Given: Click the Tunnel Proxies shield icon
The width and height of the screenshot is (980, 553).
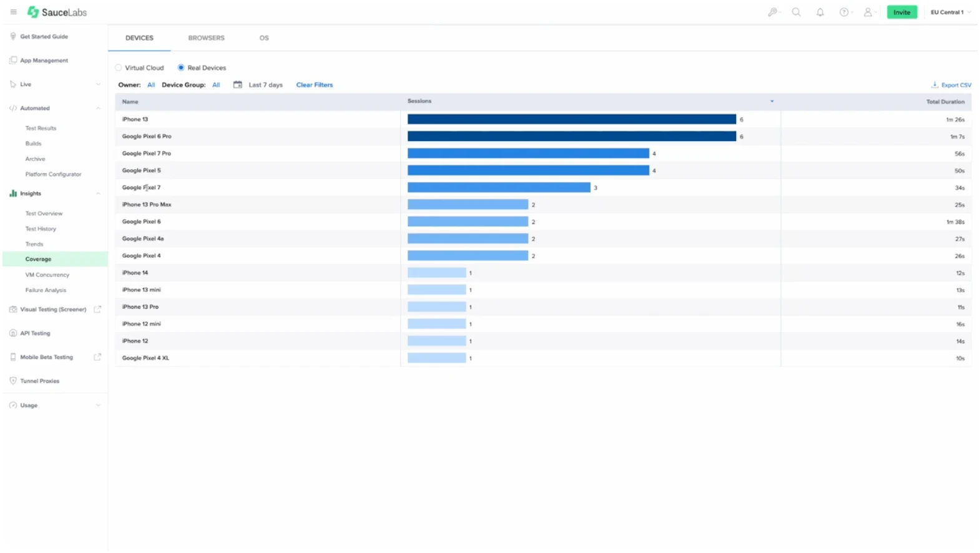Looking at the screenshot, I should [13, 381].
